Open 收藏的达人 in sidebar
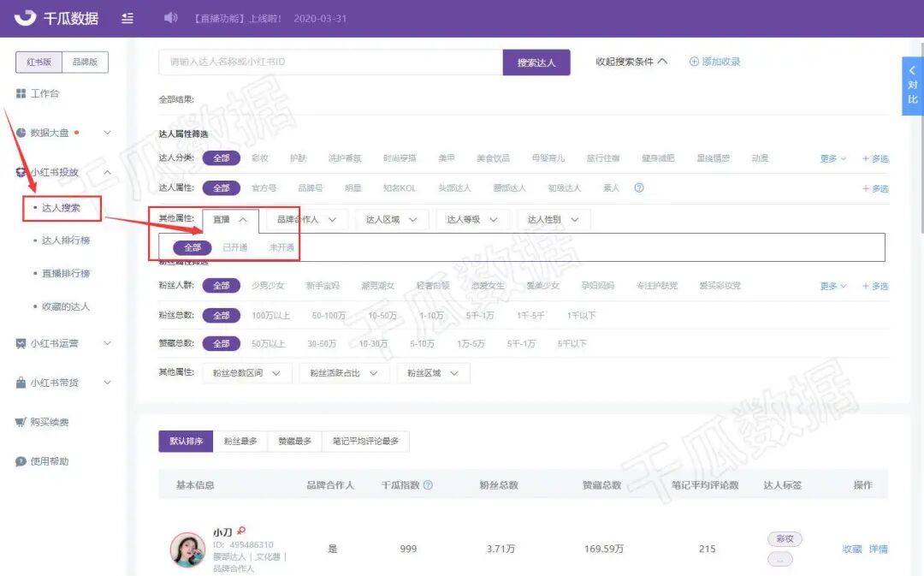This screenshot has height=576, width=924. point(65,306)
